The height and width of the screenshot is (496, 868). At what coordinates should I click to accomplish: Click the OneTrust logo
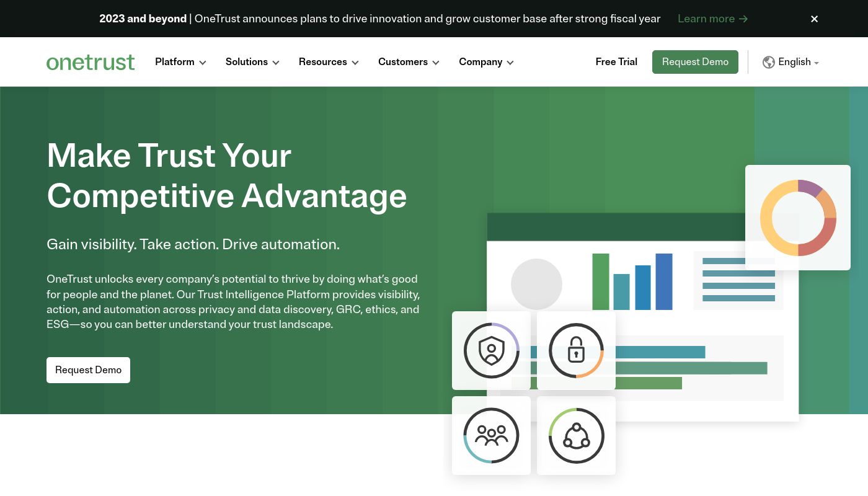(91, 62)
